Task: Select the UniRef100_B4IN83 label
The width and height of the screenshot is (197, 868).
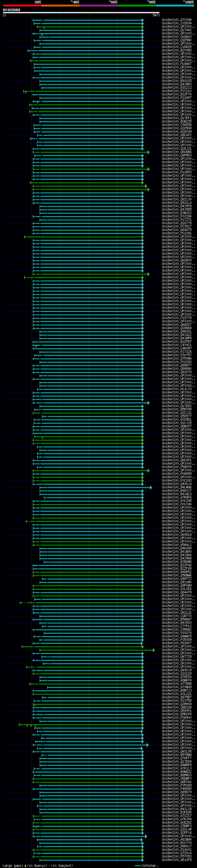Action: point(177,84)
